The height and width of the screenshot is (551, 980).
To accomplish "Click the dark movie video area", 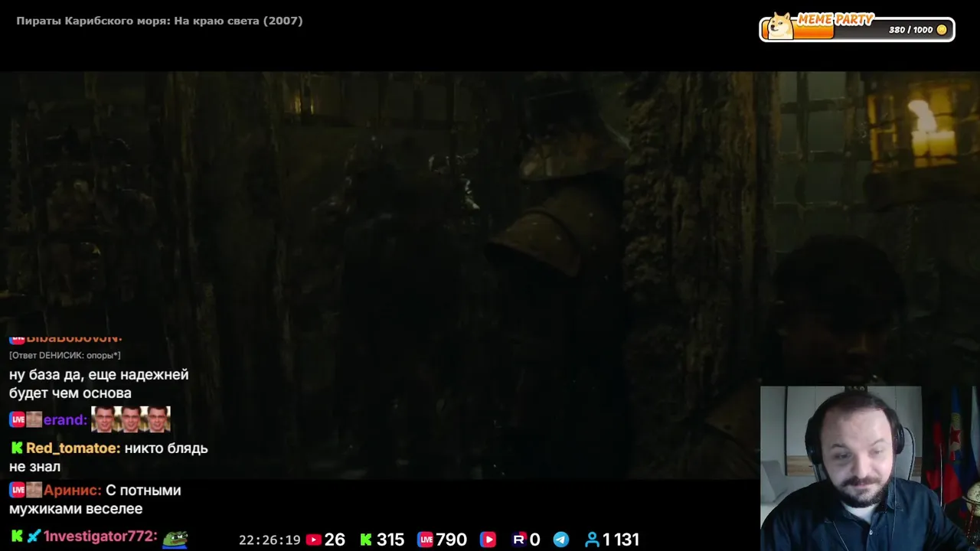I will pyautogui.click(x=490, y=275).
